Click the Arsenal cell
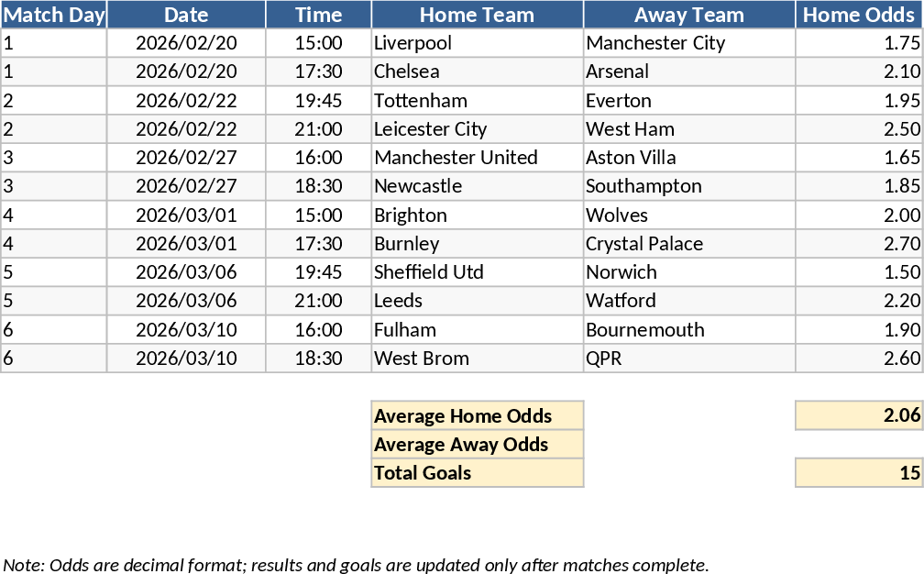 [x=688, y=72]
